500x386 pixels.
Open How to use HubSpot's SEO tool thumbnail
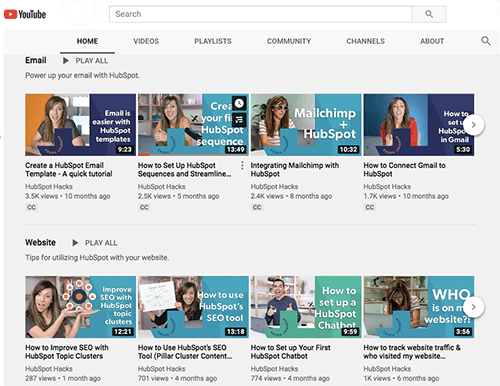point(193,307)
